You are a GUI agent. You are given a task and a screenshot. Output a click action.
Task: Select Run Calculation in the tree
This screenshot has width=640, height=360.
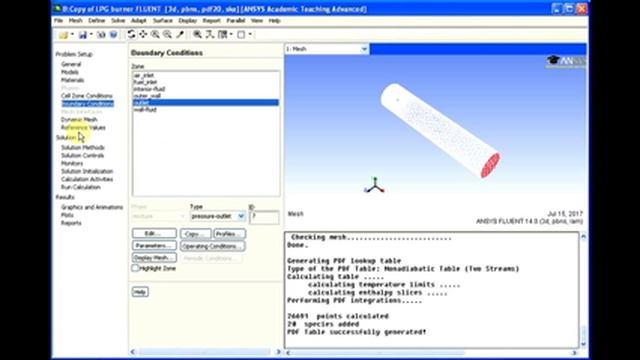81,187
